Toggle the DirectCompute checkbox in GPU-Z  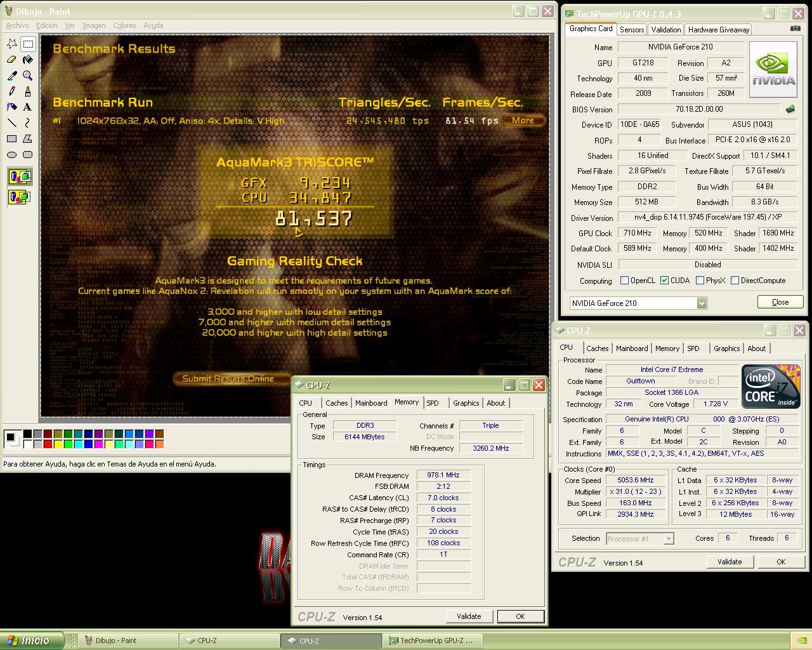(735, 280)
